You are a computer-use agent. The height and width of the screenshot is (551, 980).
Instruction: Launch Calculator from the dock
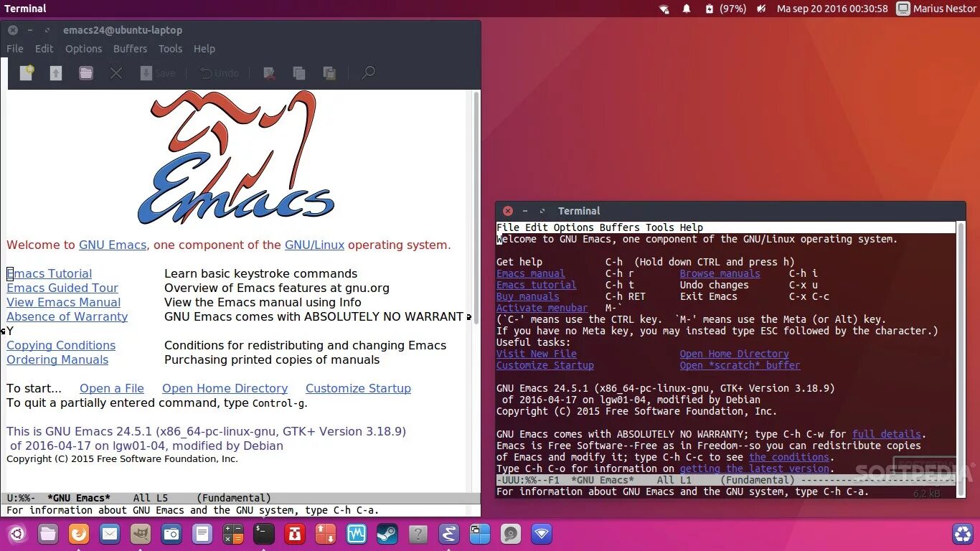click(x=233, y=534)
